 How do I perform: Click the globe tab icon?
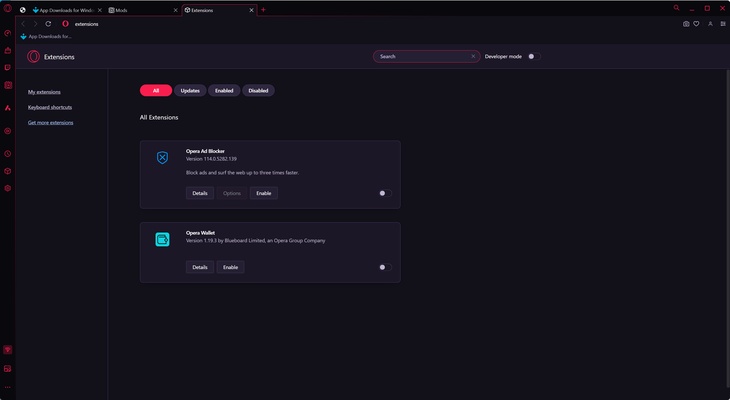(x=22, y=10)
